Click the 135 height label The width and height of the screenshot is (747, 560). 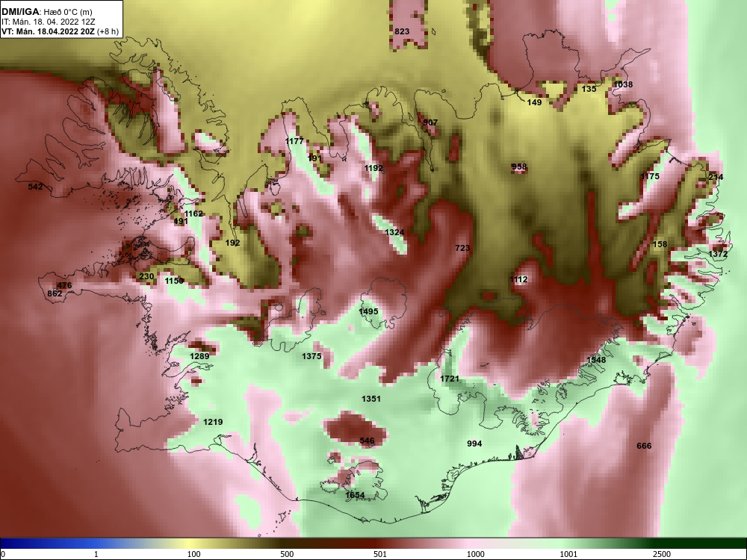click(x=589, y=89)
